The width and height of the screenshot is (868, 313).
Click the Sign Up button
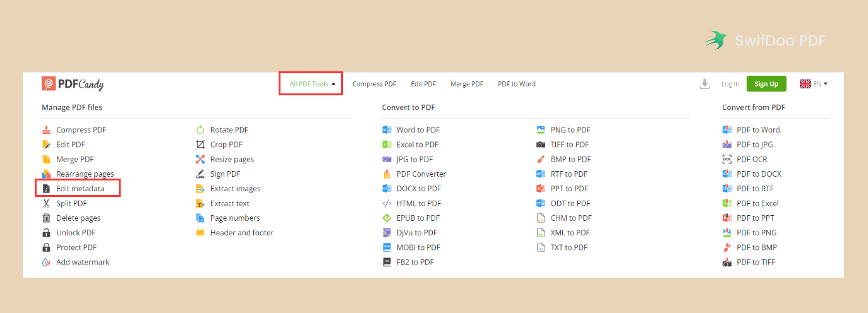click(x=766, y=84)
